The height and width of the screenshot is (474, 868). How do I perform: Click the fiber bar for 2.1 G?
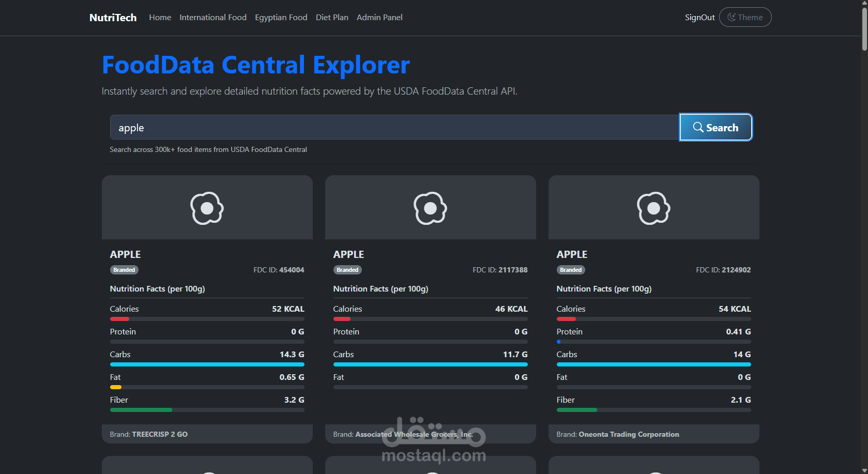pyautogui.click(x=653, y=410)
